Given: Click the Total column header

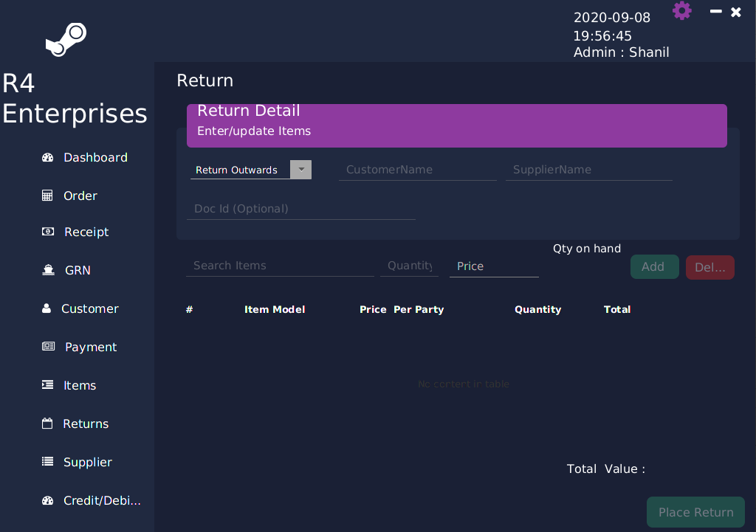Looking at the screenshot, I should pos(616,310).
